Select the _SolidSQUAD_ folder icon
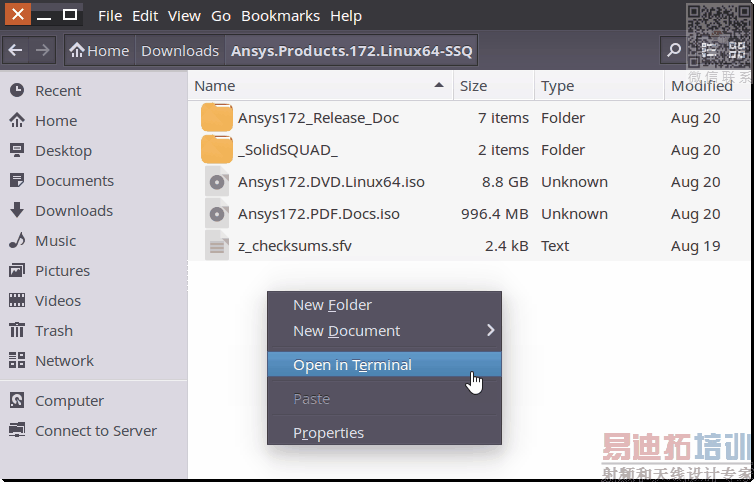756x484 pixels. (x=216, y=149)
